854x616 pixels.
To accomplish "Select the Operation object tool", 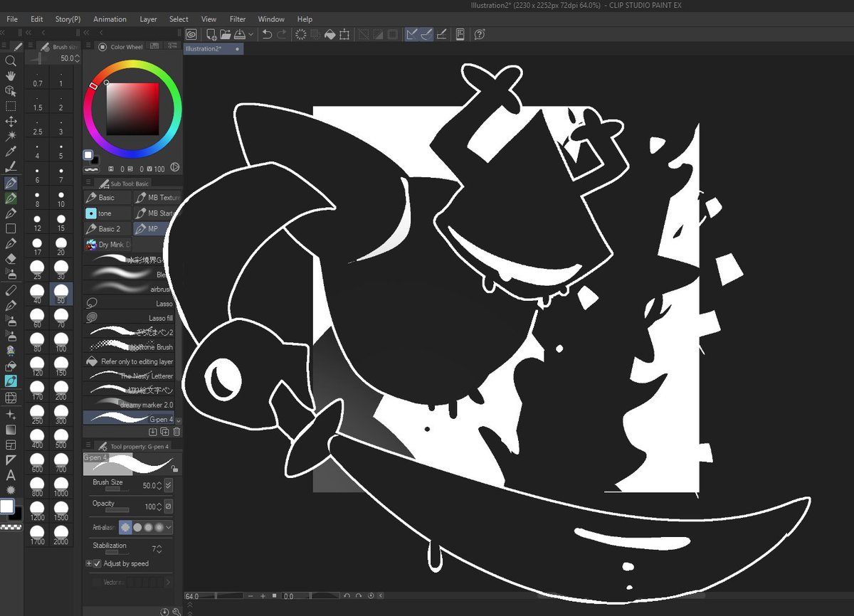I will 11,91.
